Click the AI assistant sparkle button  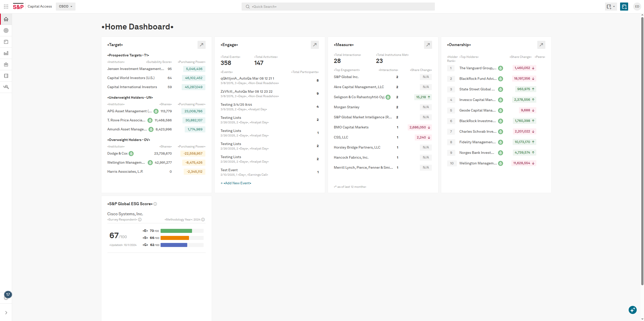[632, 310]
